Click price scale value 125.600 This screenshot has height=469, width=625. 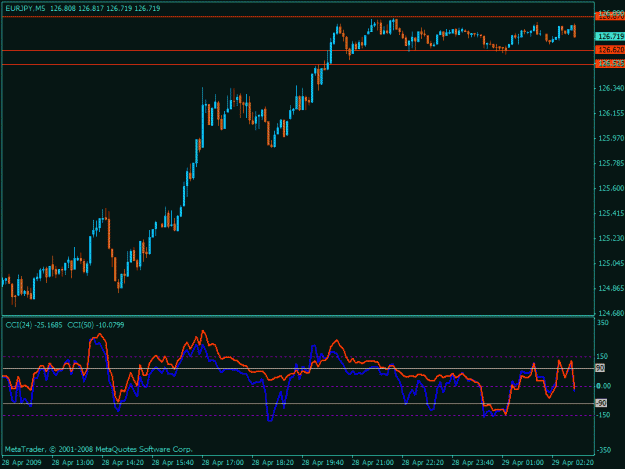tap(611, 188)
